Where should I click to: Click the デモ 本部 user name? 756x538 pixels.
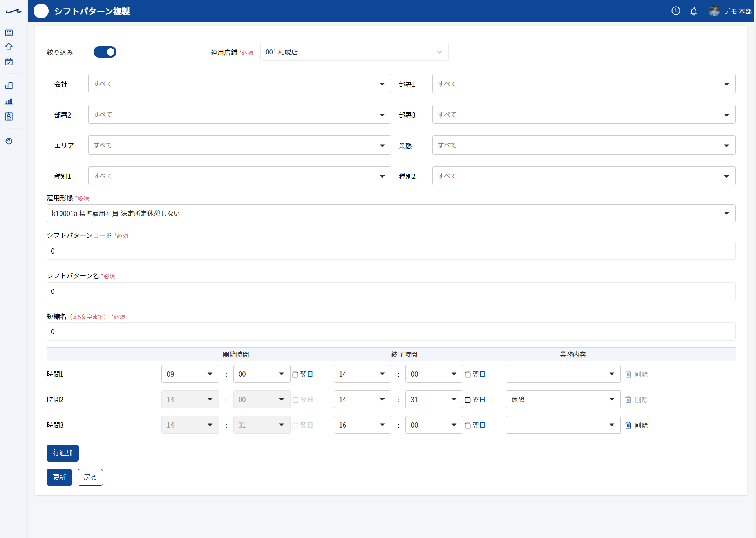tap(738, 11)
